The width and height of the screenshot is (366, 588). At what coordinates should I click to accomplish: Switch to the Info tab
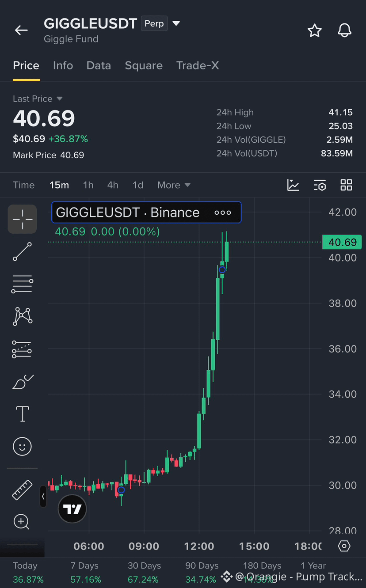63,65
